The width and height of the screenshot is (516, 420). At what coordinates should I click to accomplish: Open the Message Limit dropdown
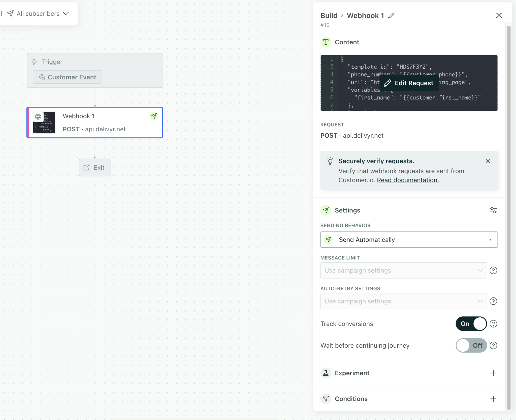tap(403, 271)
